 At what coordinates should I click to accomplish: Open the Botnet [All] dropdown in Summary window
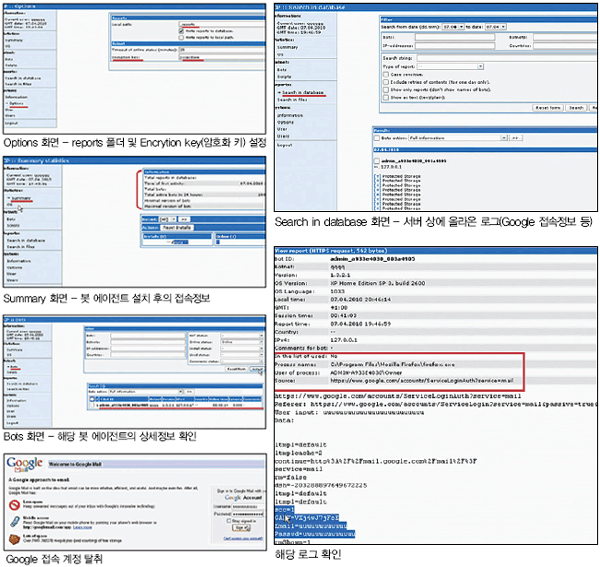168,219
